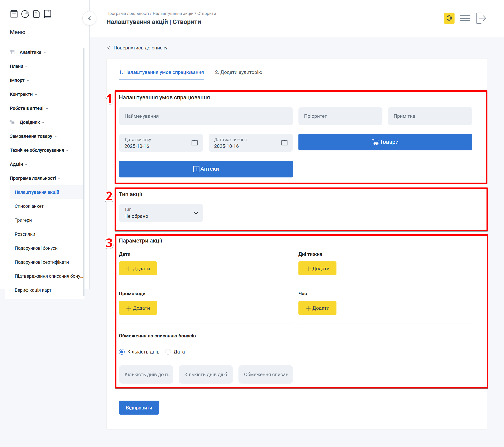The width and height of the screenshot is (504, 447).
Task: Click the logout arrow icon
Action: 481,18
